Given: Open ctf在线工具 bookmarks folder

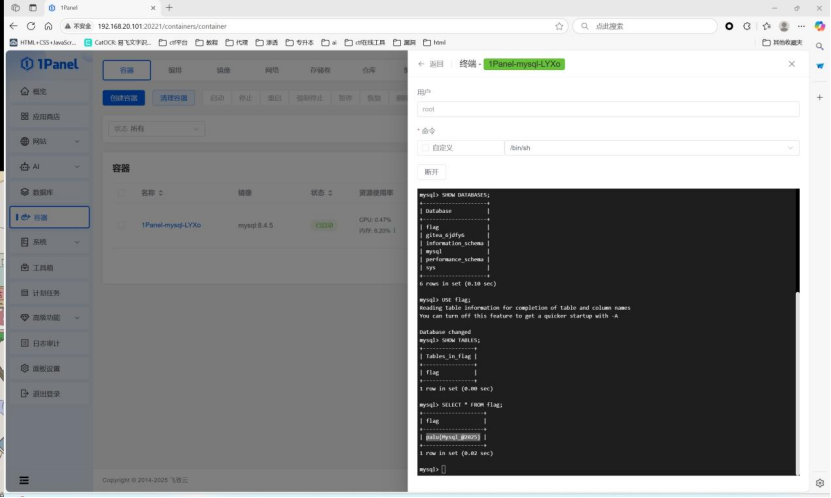Looking at the screenshot, I should point(365,42).
